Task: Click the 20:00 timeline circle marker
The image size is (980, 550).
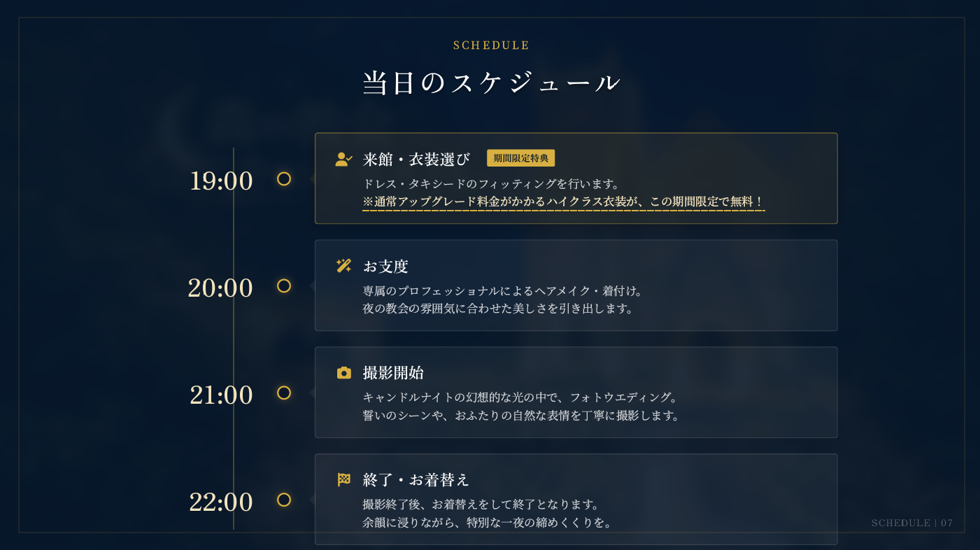Action: tap(284, 285)
